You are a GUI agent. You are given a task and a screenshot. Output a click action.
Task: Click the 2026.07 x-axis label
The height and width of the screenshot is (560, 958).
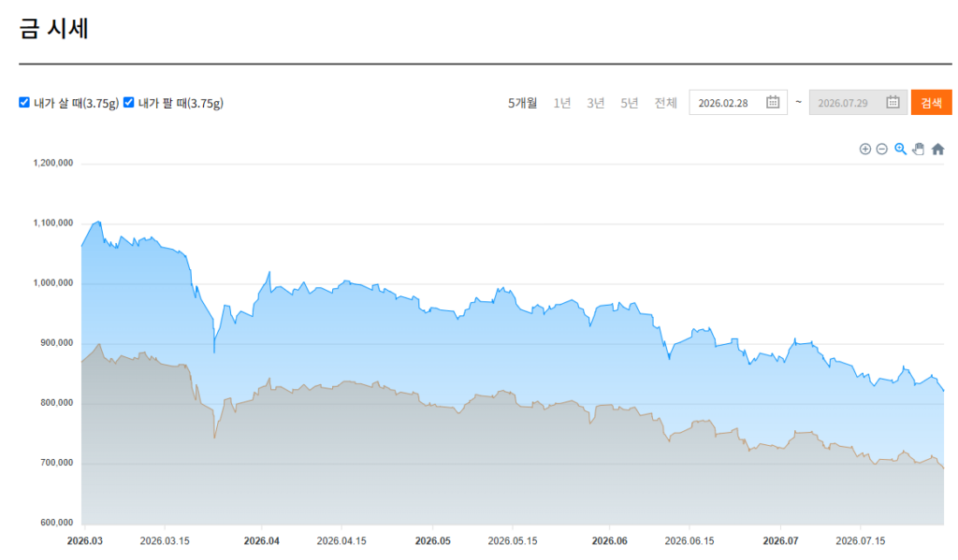(781, 541)
